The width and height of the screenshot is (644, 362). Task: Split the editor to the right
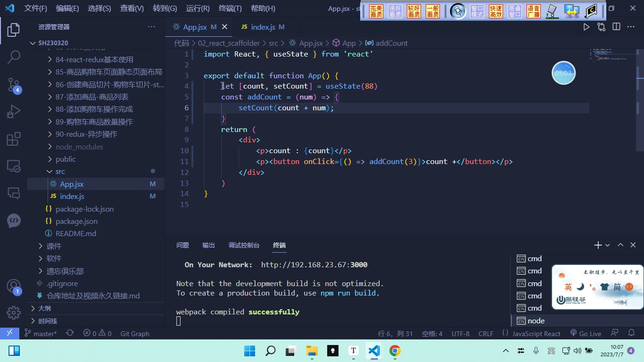[x=616, y=27]
